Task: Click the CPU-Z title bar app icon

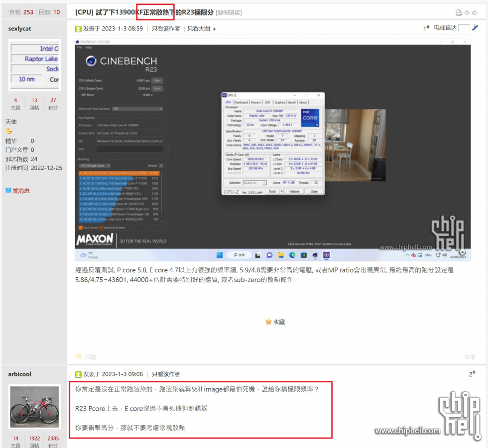Action: click(225, 95)
